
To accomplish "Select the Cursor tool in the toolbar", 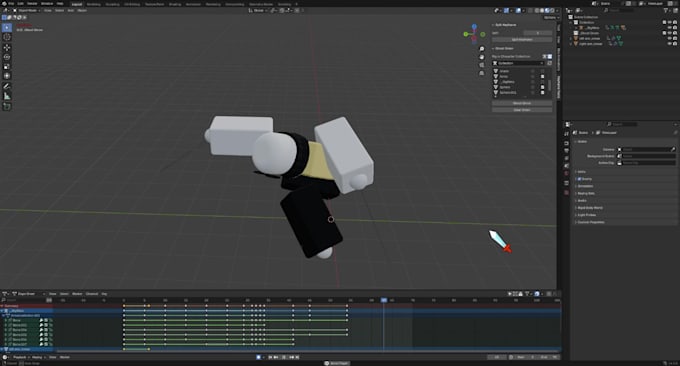I will coord(7,37).
